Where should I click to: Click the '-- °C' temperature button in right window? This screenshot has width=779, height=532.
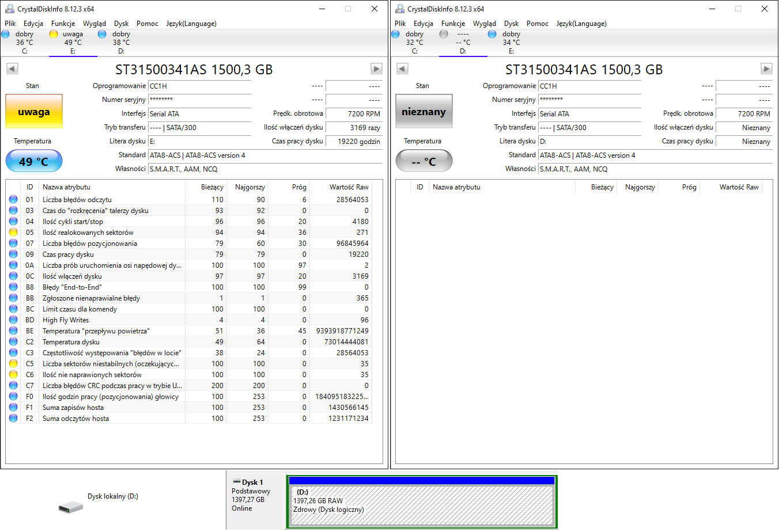pos(424,161)
